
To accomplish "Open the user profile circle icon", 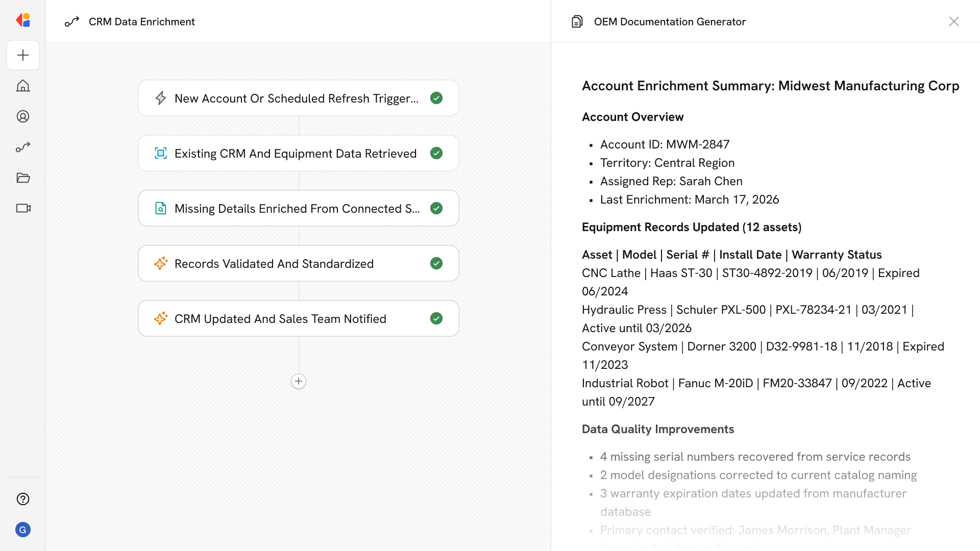I will [23, 116].
